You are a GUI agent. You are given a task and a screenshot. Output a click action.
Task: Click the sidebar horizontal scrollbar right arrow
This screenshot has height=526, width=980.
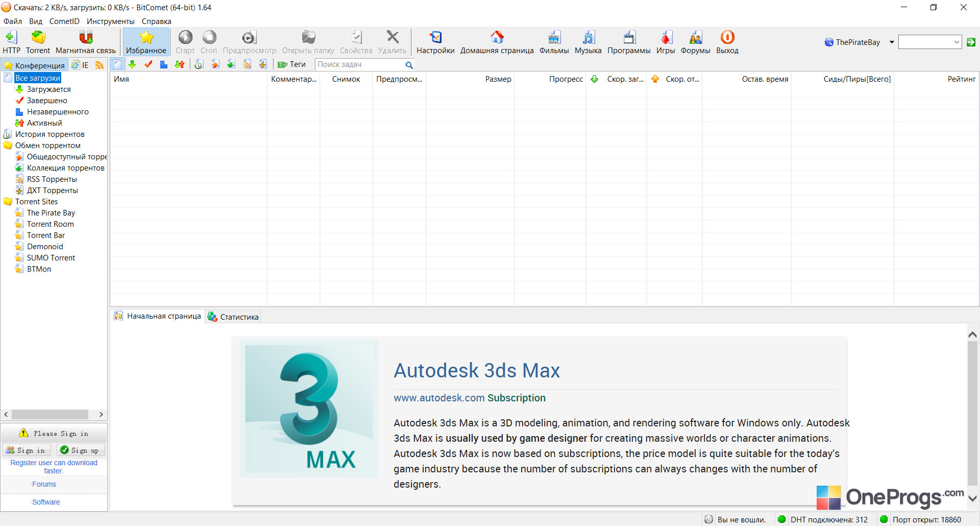pyautogui.click(x=101, y=414)
